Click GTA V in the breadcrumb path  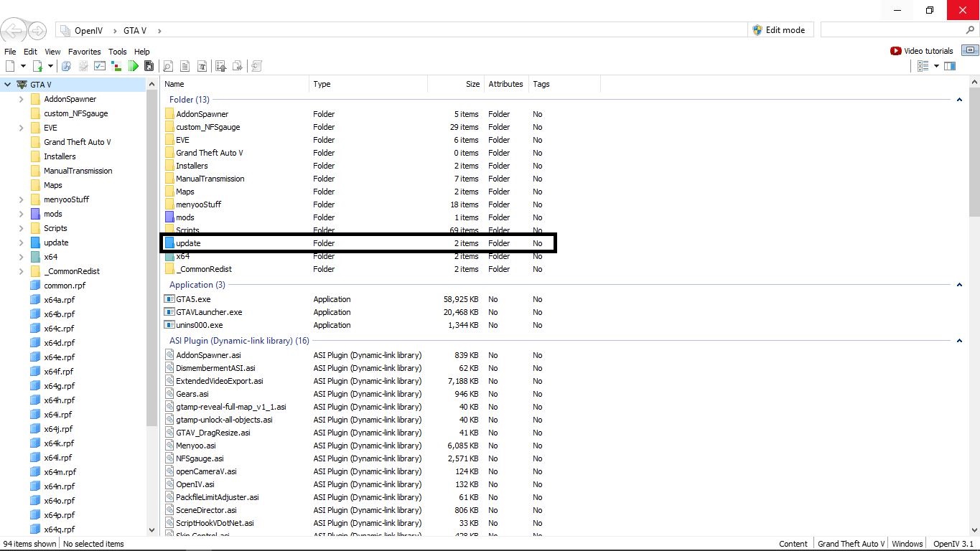coord(135,30)
